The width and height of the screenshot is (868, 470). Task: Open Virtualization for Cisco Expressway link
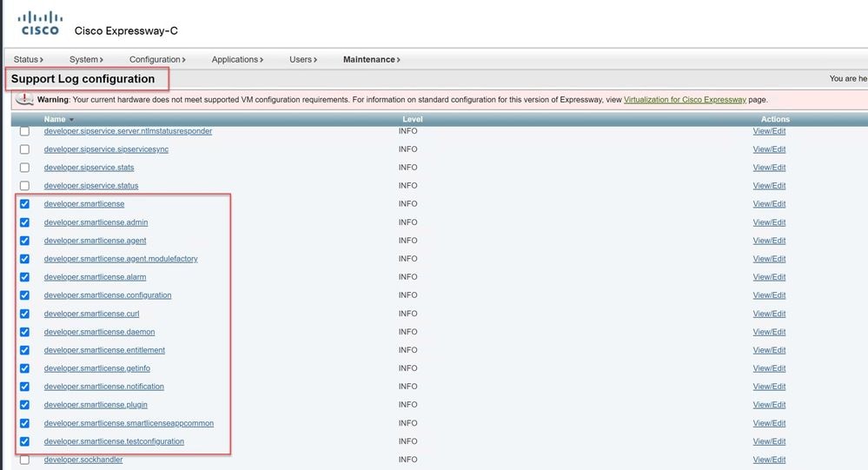click(x=685, y=100)
